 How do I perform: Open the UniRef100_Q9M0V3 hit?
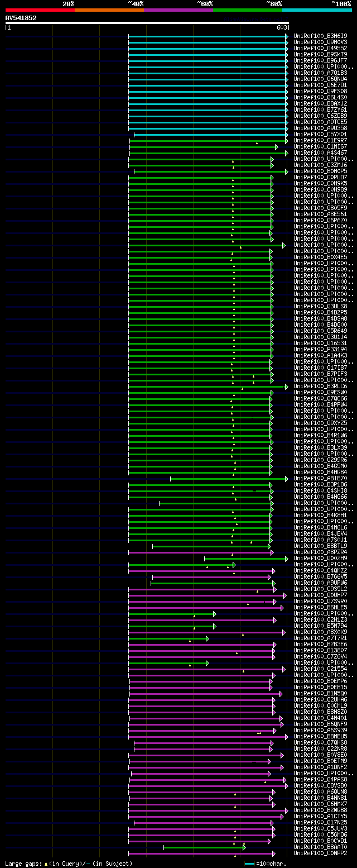(320, 42)
